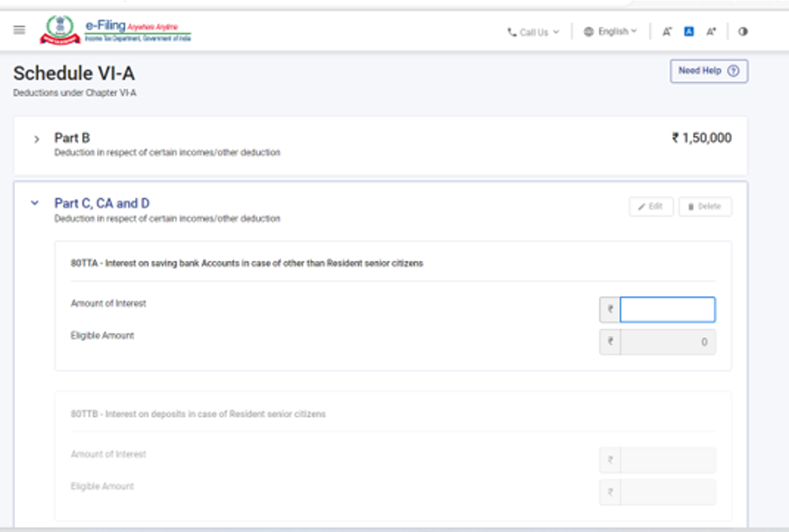Image resolution: width=789 pixels, height=532 pixels.
Task: Click the question mark help icon
Action: click(x=733, y=71)
